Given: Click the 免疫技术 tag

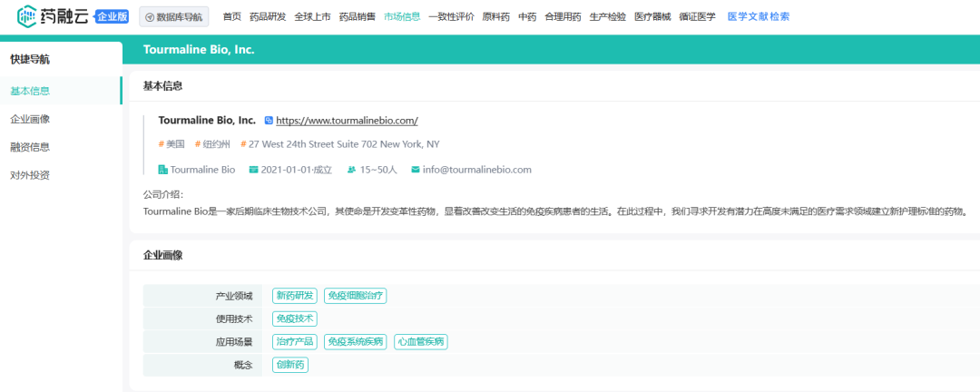Looking at the screenshot, I should pyautogui.click(x=295, y=318).
